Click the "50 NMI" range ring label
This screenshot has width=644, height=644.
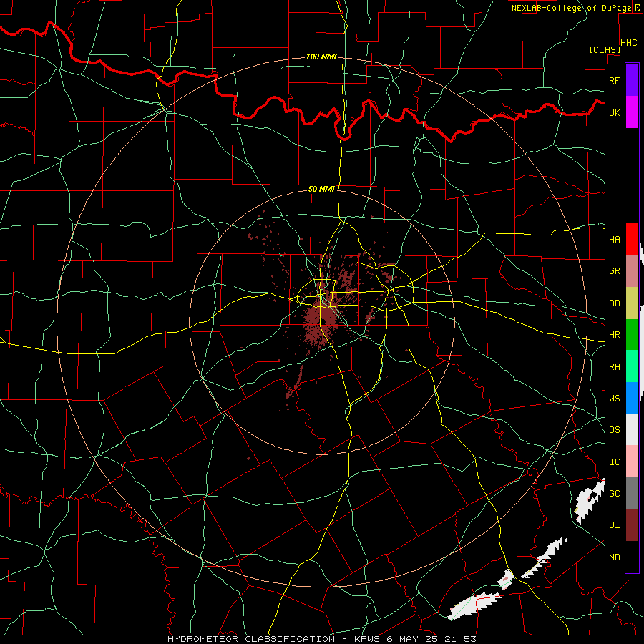click(321, 189)
